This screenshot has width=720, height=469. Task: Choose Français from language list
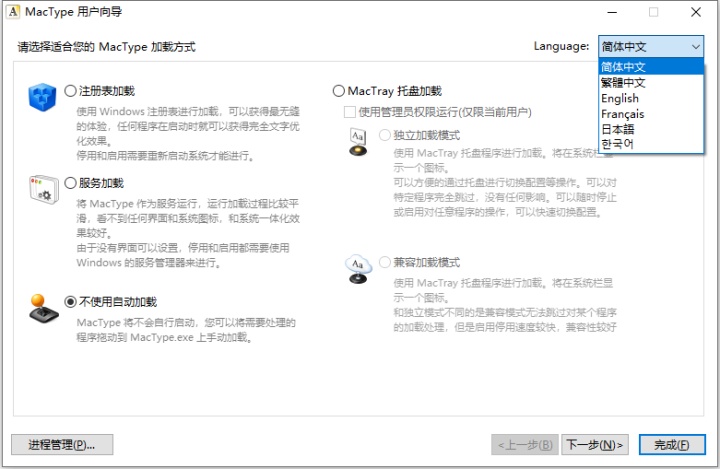[651, 114]
